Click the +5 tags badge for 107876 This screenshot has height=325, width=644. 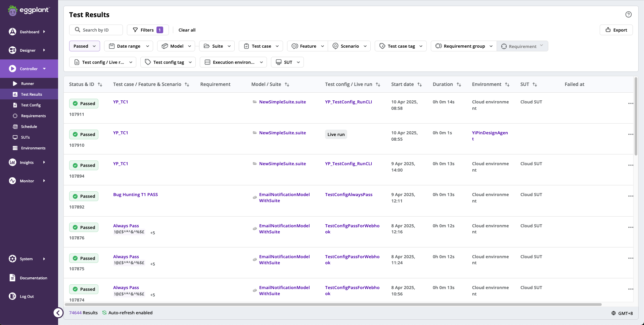pyautogui.click(x=152, y=233)
